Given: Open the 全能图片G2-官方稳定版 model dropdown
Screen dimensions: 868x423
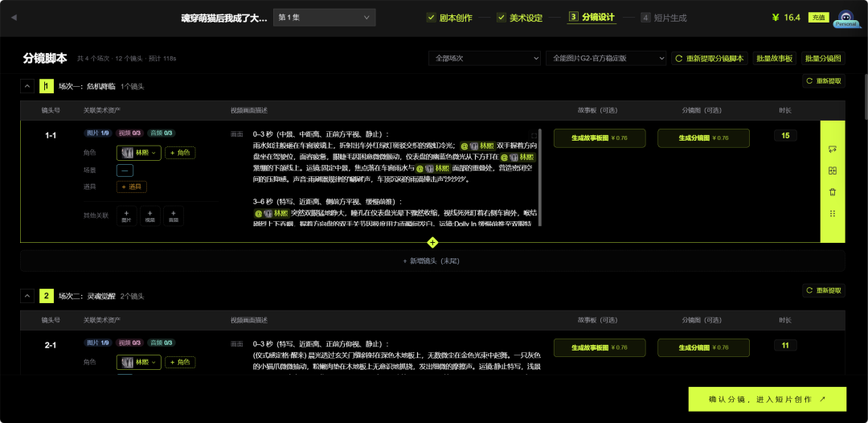Looking at the screenshot, I should 606,58.
